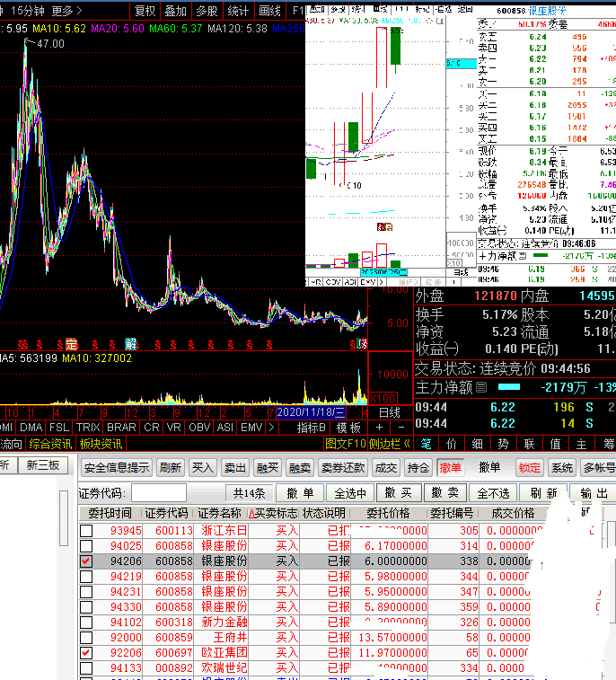616x680 pixels.
Task: Click the cyan 主力净额 bar indicator
Action: [509, 387]
